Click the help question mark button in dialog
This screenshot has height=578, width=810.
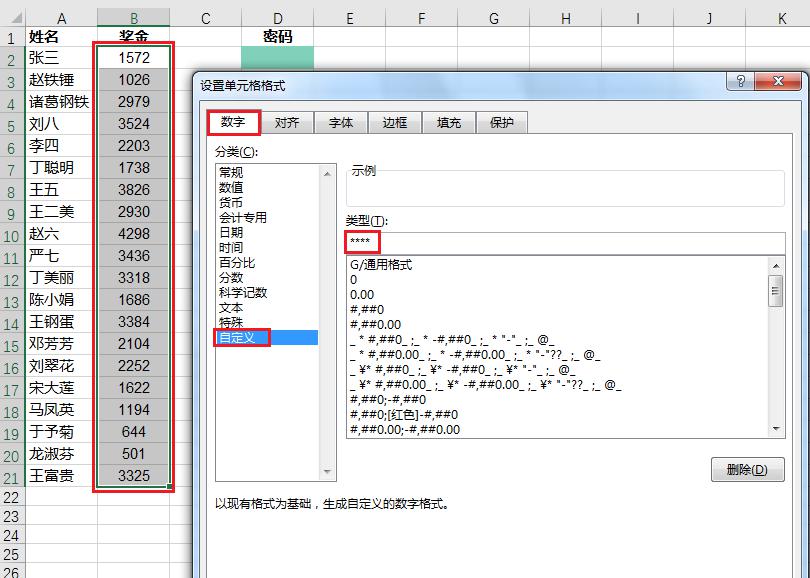[x=740, y=81]
